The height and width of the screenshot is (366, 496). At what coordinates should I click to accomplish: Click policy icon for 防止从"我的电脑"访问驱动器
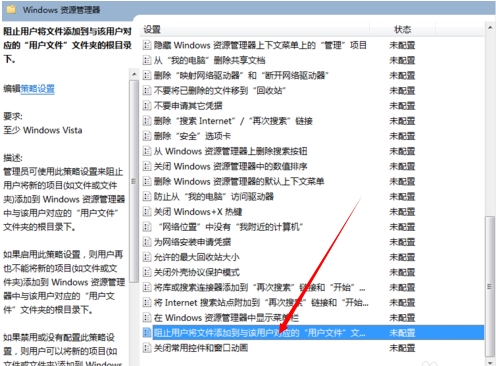tap(147, 197)
